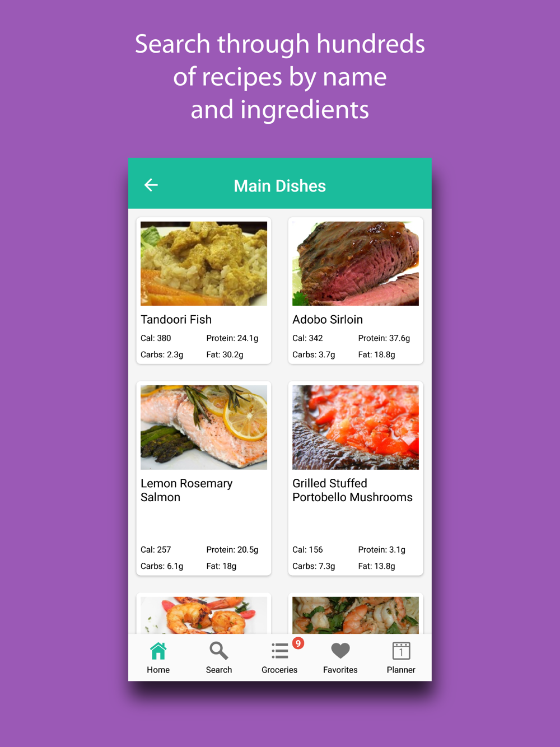The height and width of the screenshot is (747, 560).
Task: Click the Lemon Rosemary Salmon title
Action: [186, 490]
